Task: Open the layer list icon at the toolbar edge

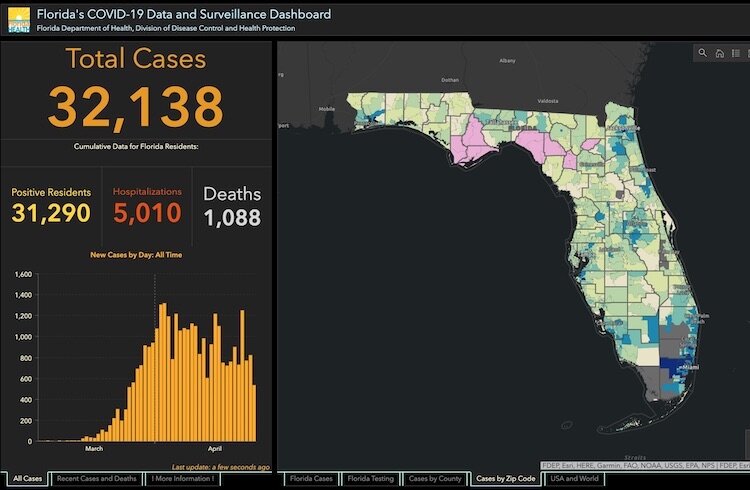Action: click(x=746, y=54)
